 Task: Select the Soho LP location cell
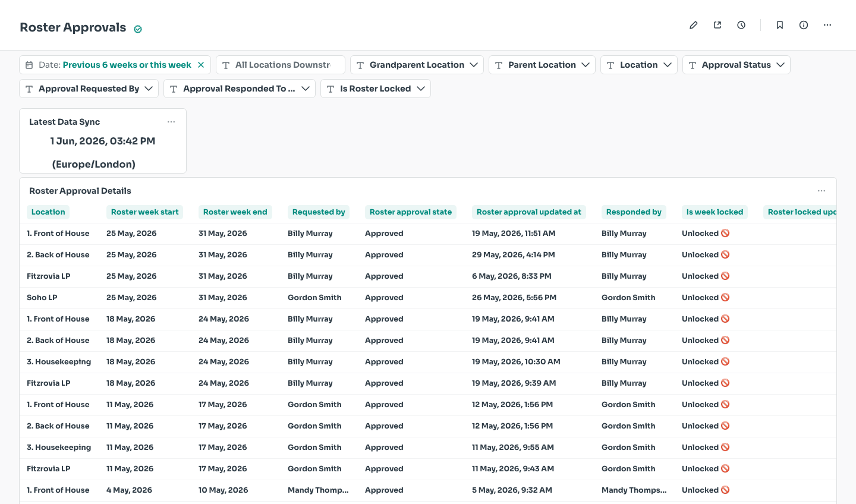[x=42, y=297]
